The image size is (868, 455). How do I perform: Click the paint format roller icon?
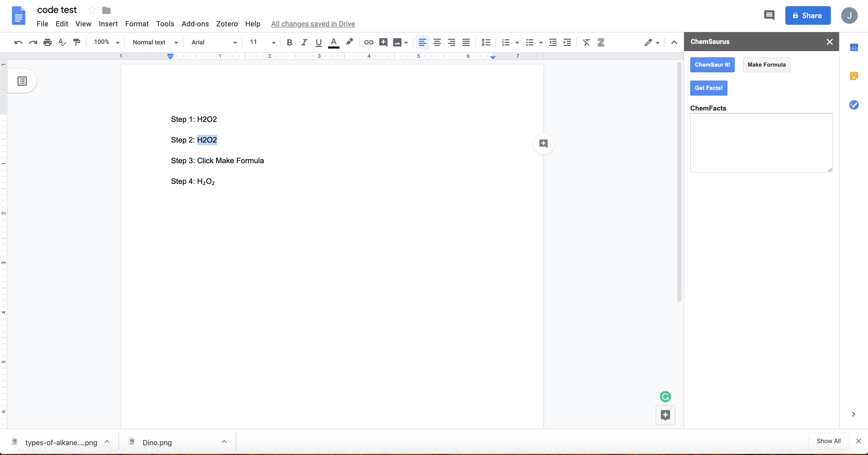click(77, 42)
